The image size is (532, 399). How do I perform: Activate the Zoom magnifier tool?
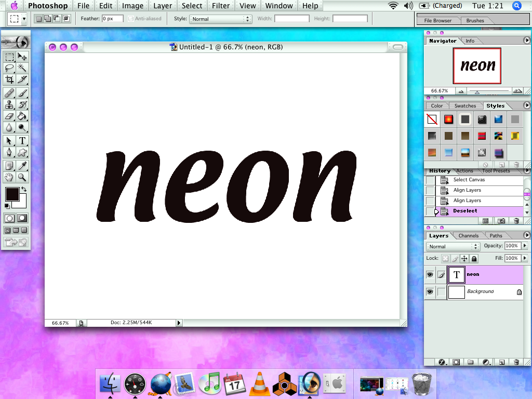click(x=22, y=177)
